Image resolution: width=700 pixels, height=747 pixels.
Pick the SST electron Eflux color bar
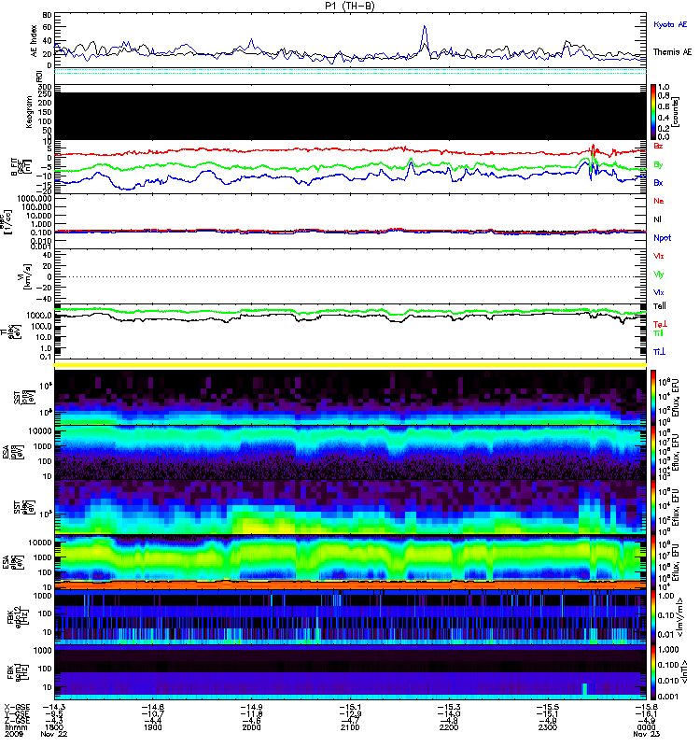tap(653, 507)
